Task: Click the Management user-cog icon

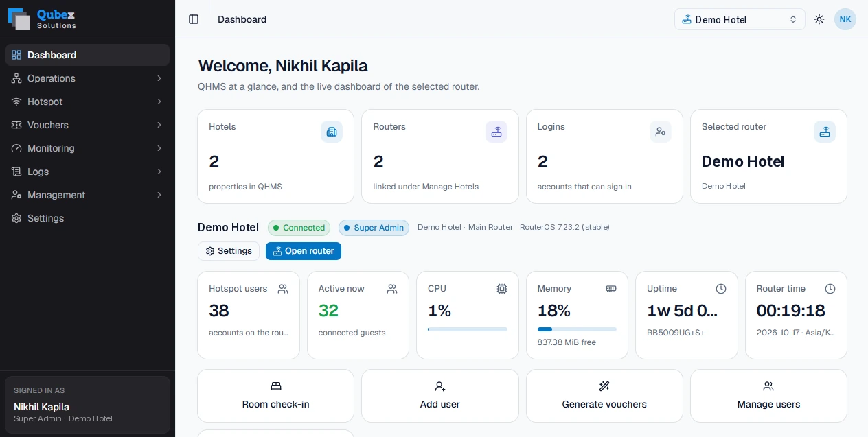Action: (x=16, y=195)
